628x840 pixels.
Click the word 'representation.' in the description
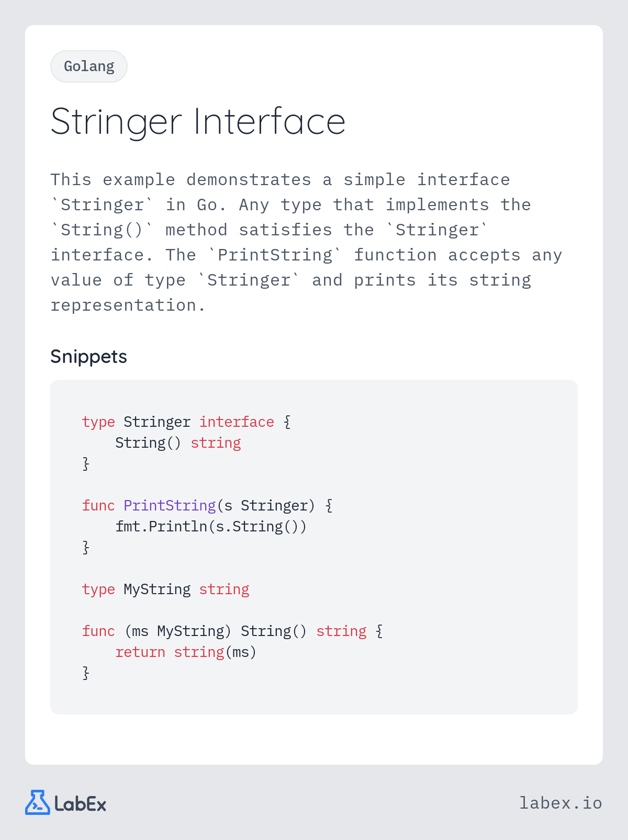(x=128, y=305)
